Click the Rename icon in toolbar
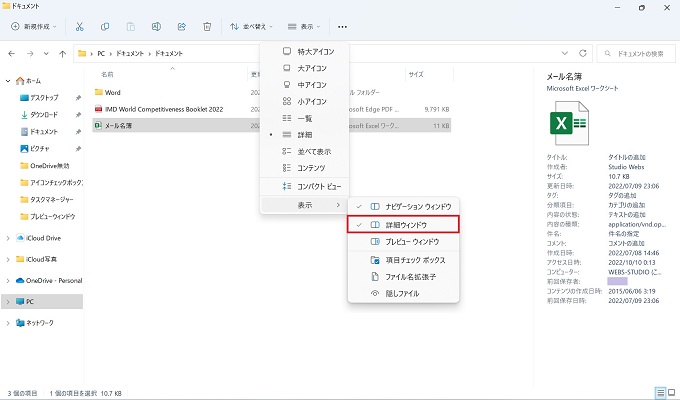The width and height of the screenshot is (680, 400). click(156, 27)
